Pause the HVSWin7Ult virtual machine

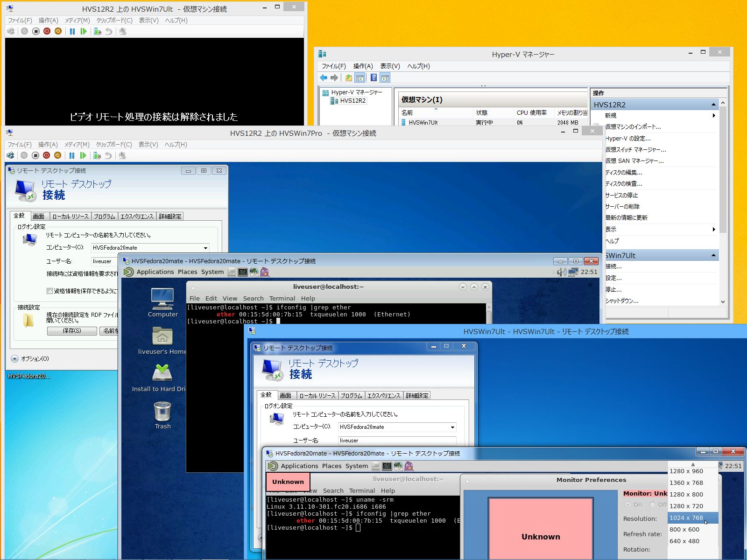(x=72, y=31)
